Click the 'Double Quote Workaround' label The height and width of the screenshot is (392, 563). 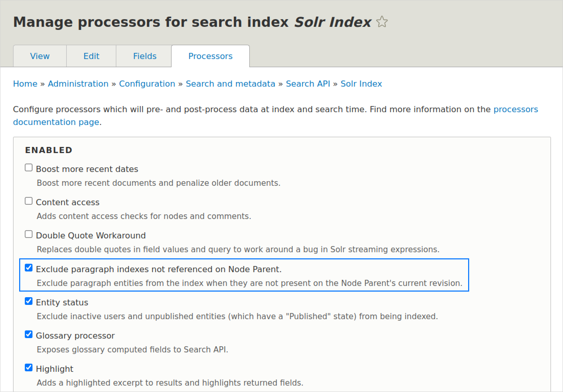tap(91, 236)
